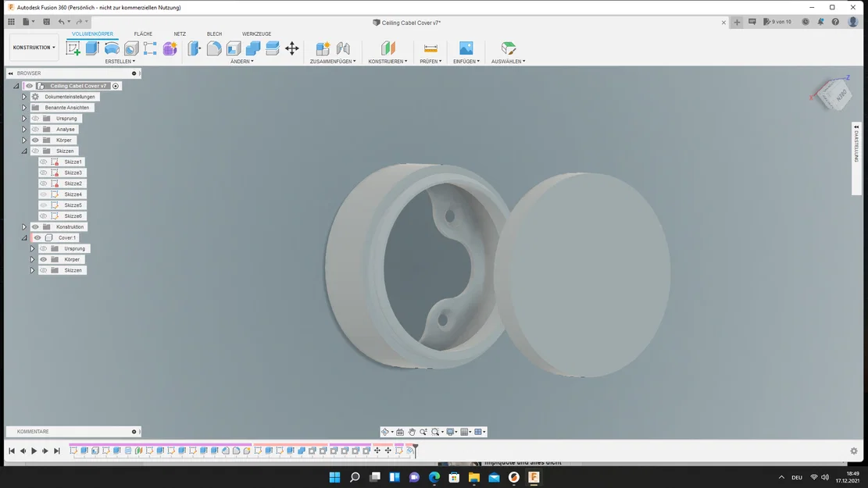Click the Insert image icon
This screenshot has height=488, width=868.
coord(466,48)
